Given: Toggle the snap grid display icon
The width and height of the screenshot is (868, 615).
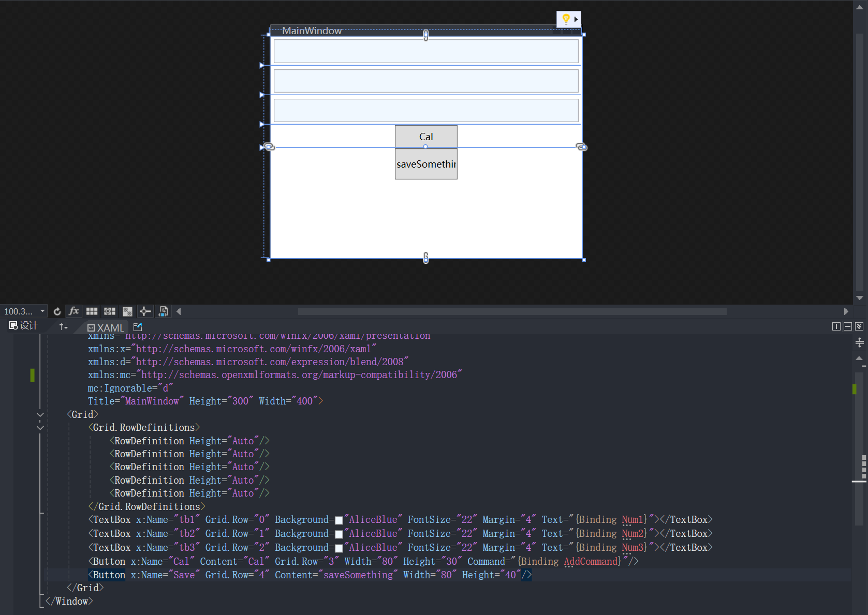Looking at the screenshot, I should [x=92, y=311].
